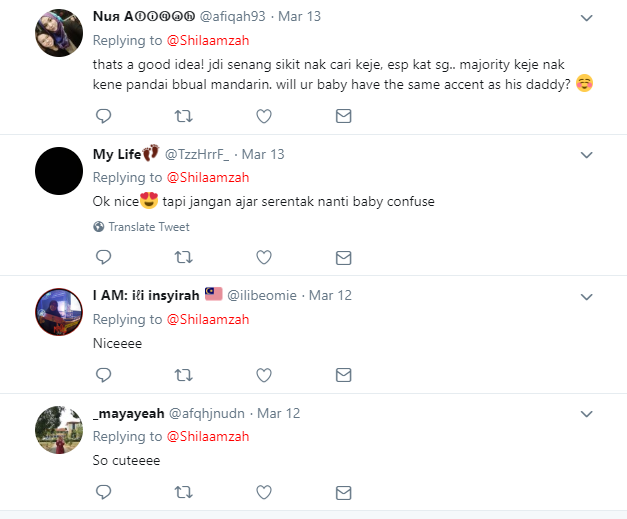
Task: Like the "Niceeee" tweet by insyirah
Action: (264, 375)
